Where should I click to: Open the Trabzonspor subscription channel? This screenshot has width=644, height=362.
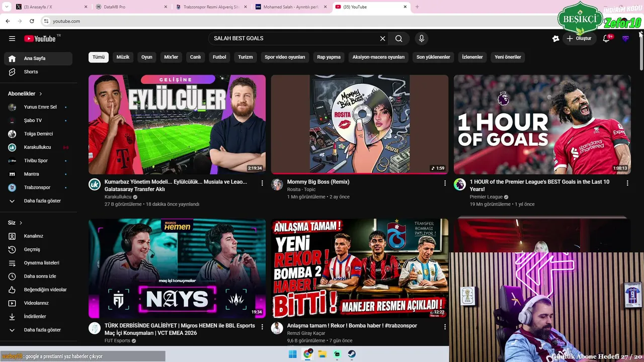click(38, 188)
